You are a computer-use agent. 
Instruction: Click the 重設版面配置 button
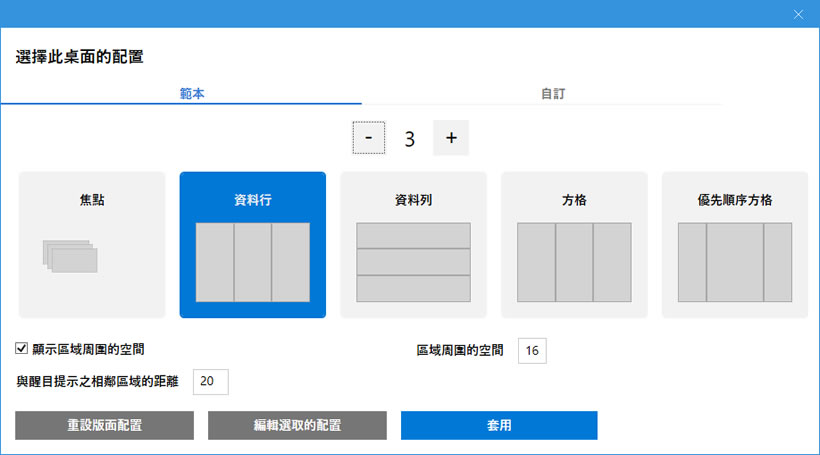click(x=105, y=425)
